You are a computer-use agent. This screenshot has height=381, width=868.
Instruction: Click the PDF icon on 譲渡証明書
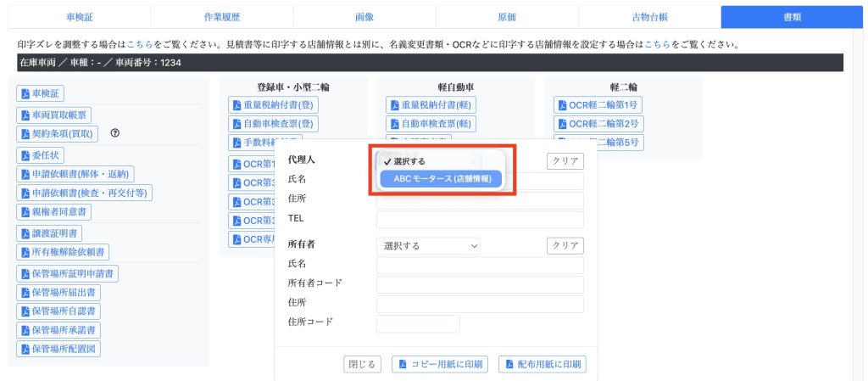coord(25,233)
